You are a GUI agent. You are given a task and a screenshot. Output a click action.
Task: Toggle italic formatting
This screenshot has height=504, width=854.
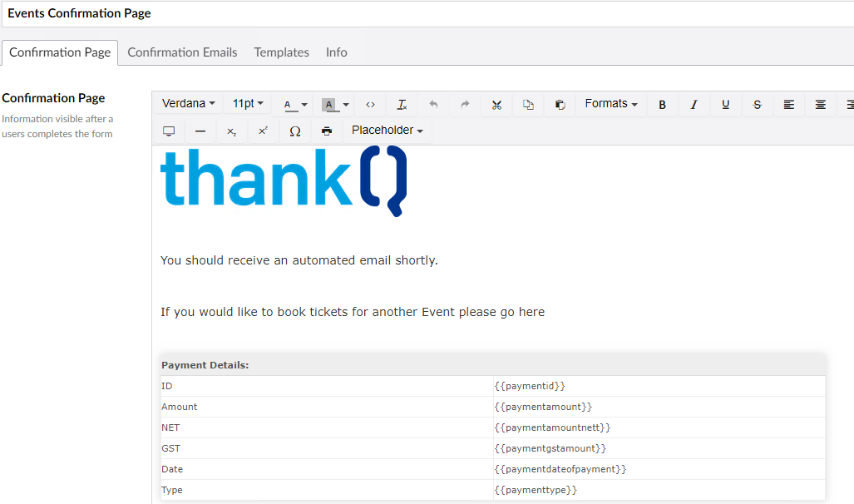[694, 105]
